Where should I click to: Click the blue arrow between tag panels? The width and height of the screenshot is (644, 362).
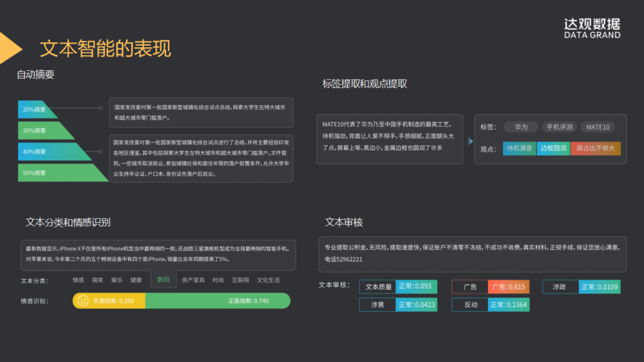point(470,141)
